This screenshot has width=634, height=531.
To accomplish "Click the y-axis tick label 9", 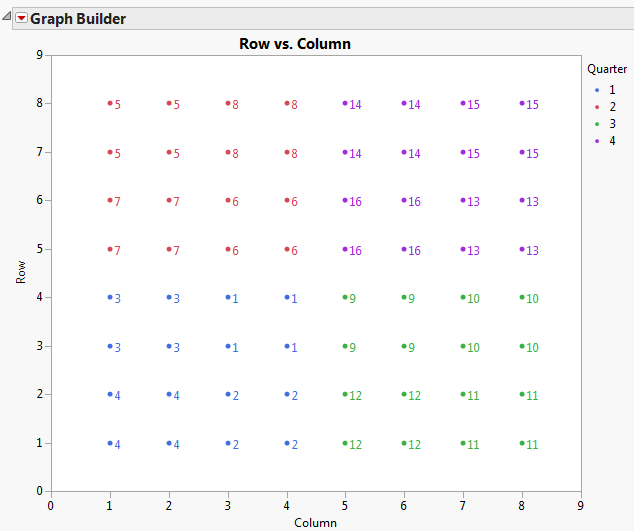I will 38,55.
